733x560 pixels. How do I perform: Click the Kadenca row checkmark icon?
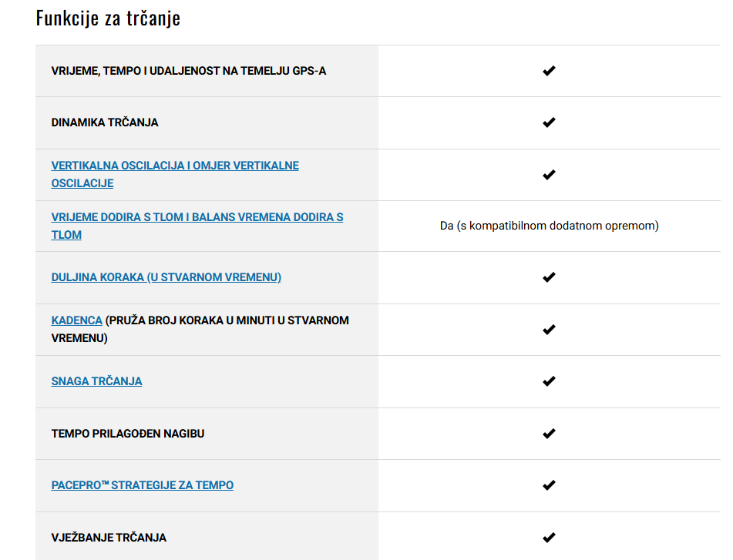549,330
